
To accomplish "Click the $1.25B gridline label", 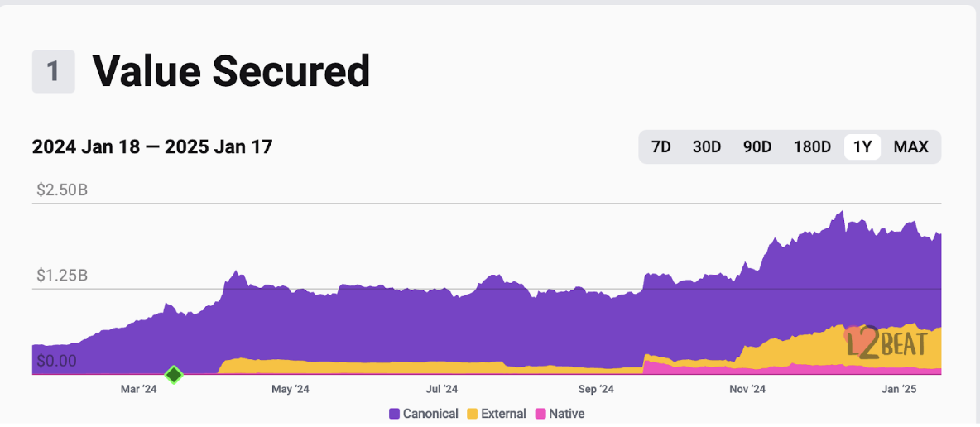I will [x=62, y=276].
